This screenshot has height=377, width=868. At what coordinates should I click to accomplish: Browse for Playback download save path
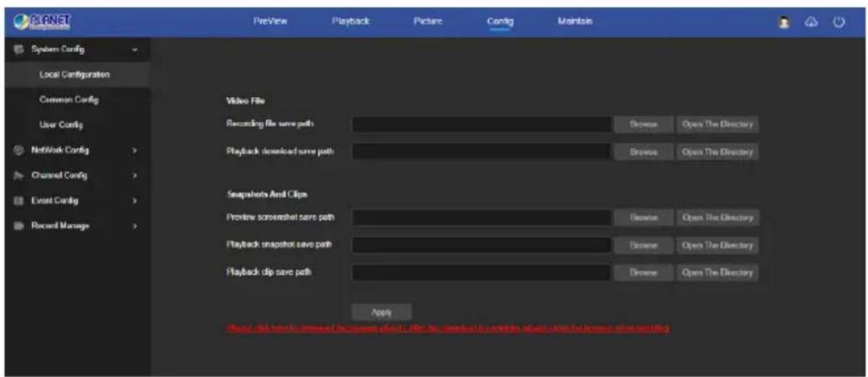click(644, 151)
